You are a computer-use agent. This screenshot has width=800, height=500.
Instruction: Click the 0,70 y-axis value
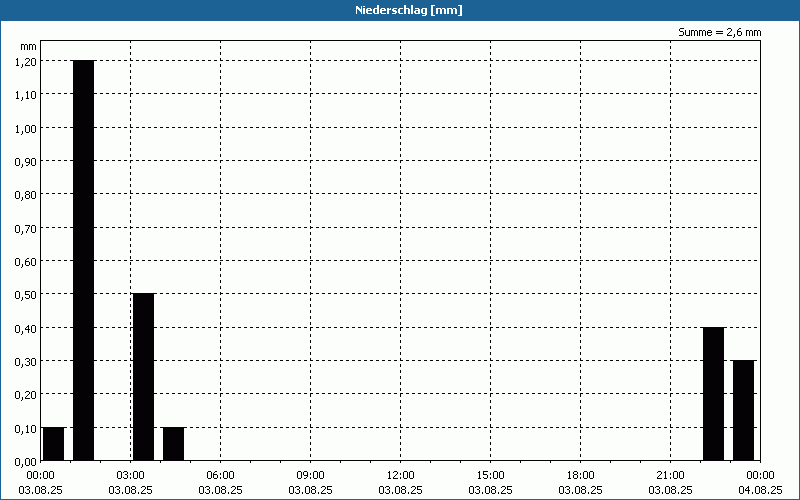pos(26,228)
